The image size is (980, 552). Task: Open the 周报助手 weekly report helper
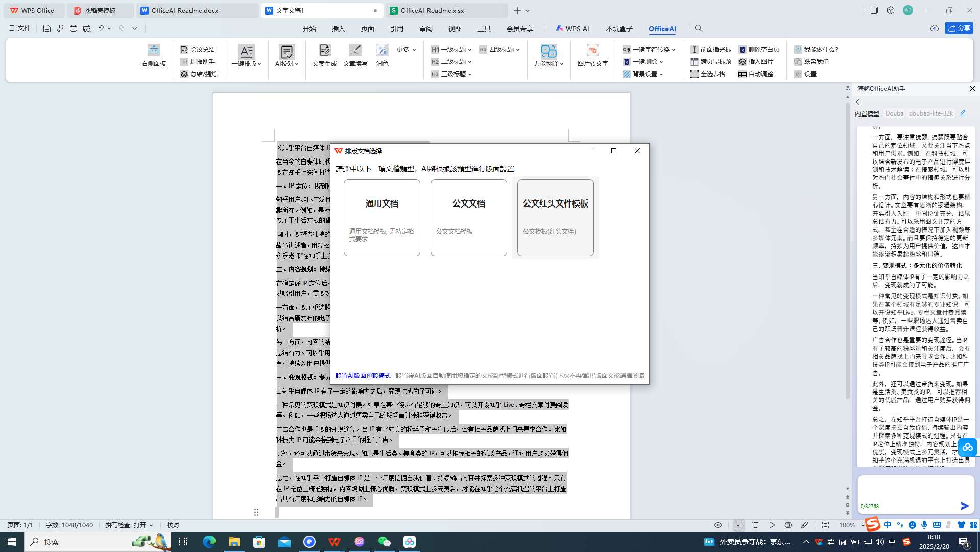tap(198, 62)
